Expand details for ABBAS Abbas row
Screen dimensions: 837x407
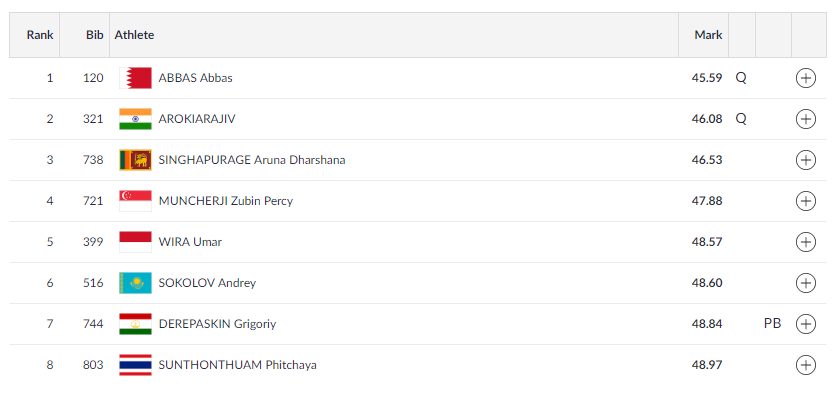[805, 78]
